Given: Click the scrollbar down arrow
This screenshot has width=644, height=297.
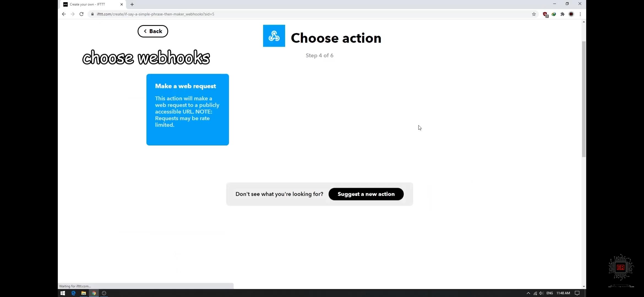Looking at the screenshot, I should [584, 287].
